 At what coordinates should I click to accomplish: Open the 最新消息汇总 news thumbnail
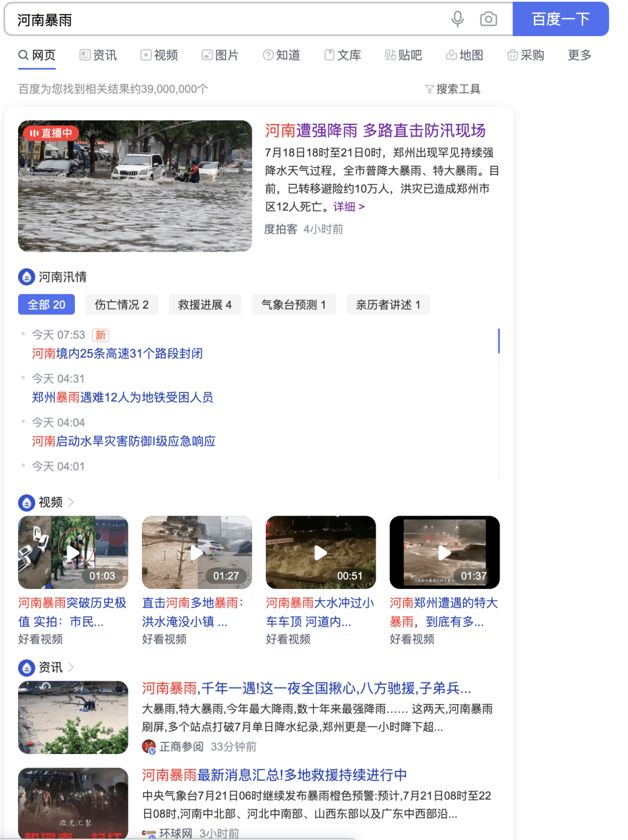pyautogui.click(x=73, y=803)
